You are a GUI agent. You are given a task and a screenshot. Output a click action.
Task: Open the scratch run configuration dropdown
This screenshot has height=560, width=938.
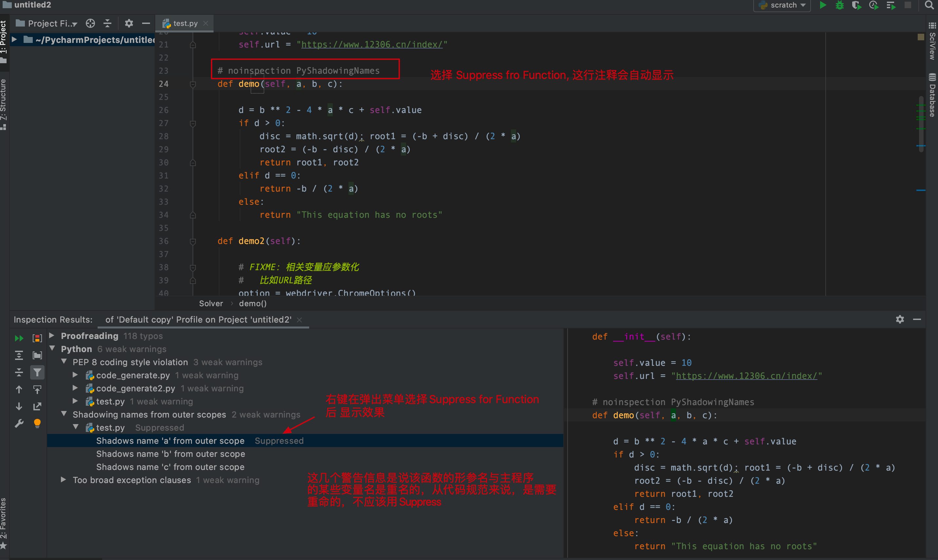tap(782, 5)
